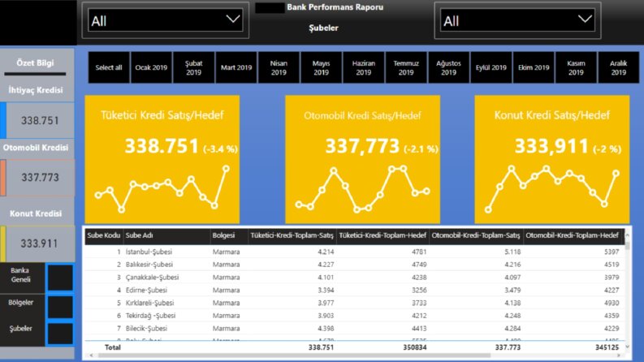
Task: Select Mayıs 2019 in the month slicer
Action: (x=321, y=67)
